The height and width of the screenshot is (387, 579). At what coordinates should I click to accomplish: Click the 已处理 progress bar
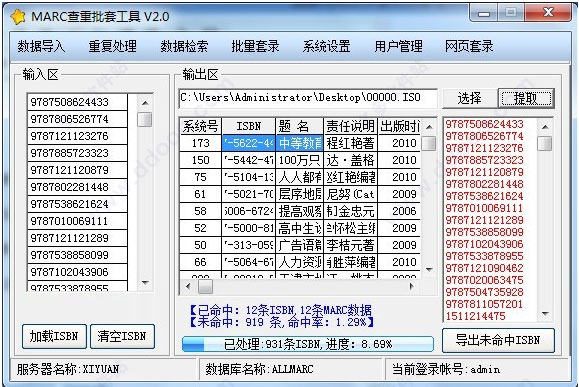[308, 344]
